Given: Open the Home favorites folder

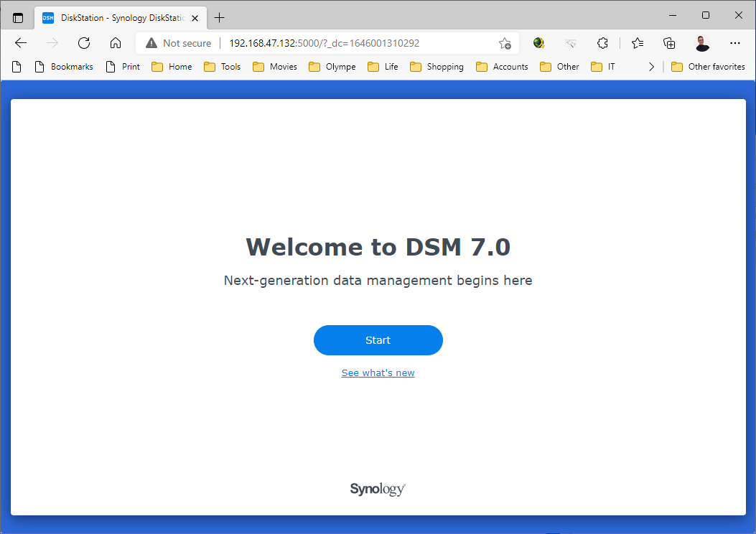Looking at the screenshot, I should point(172,67).
